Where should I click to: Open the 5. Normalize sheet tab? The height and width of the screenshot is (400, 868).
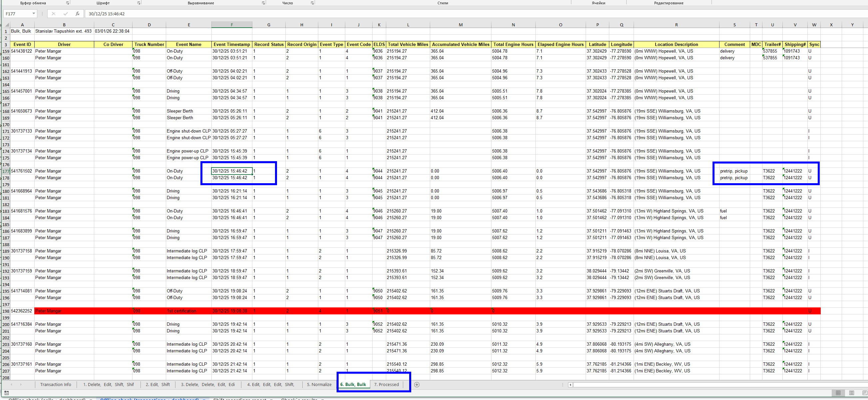pos(319,384)
